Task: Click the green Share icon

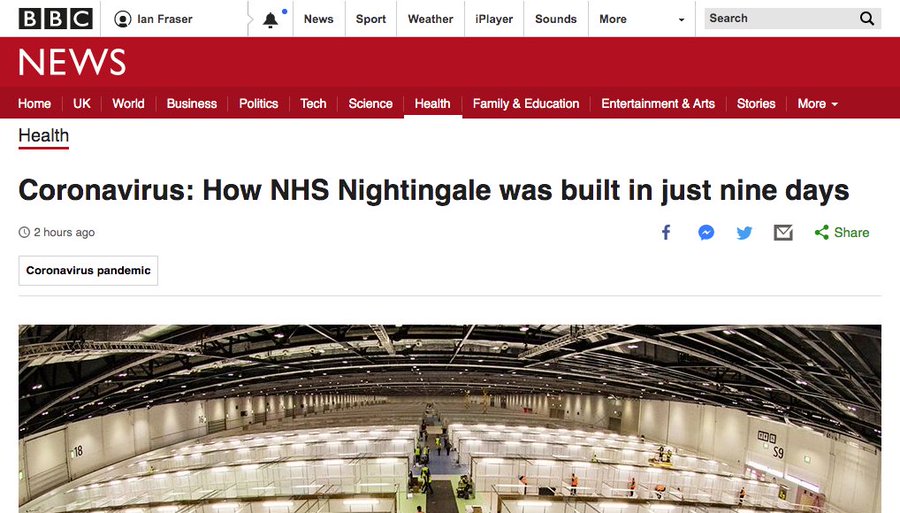Action: click(x=821, y=232)
